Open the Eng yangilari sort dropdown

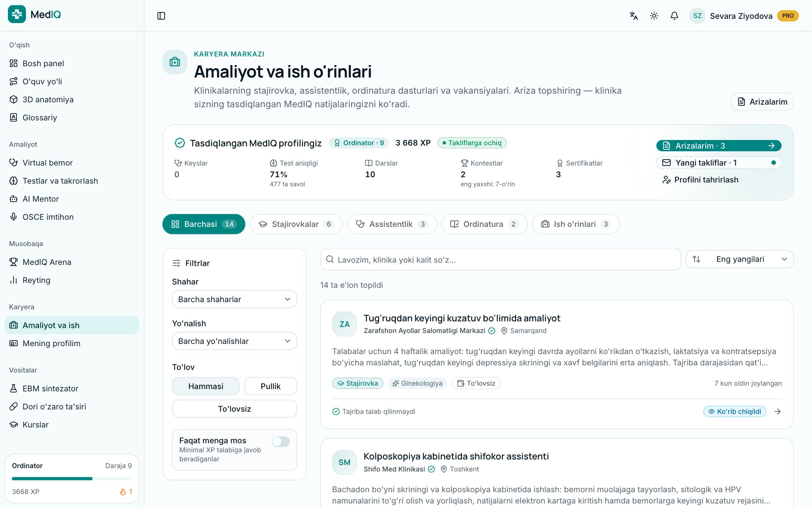tap(740, 259)
